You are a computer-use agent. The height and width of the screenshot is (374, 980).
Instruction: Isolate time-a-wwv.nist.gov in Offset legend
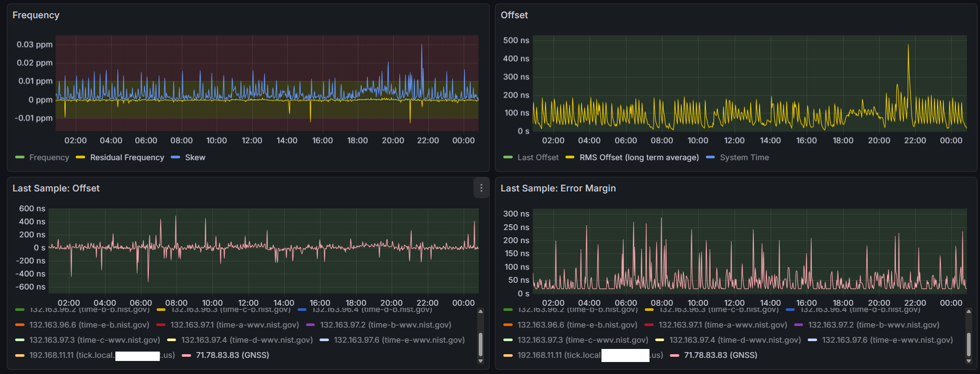pos(234,325)
